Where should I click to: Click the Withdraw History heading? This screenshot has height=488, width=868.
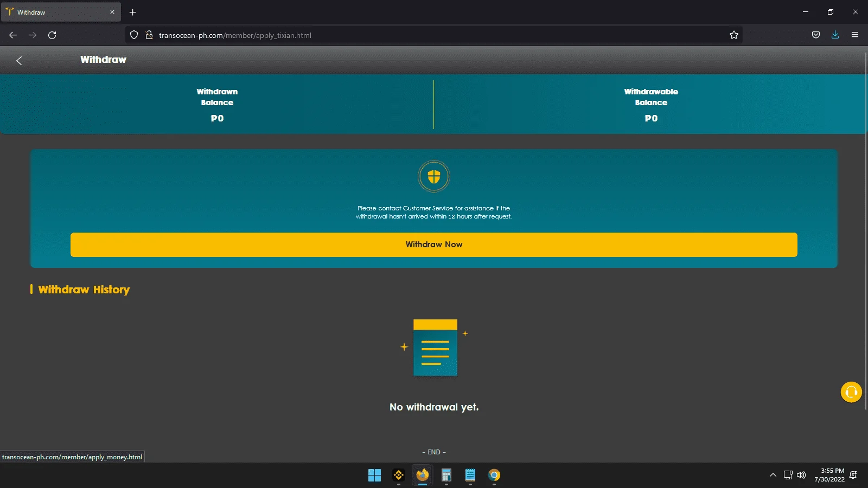click(x=84, y=290)
